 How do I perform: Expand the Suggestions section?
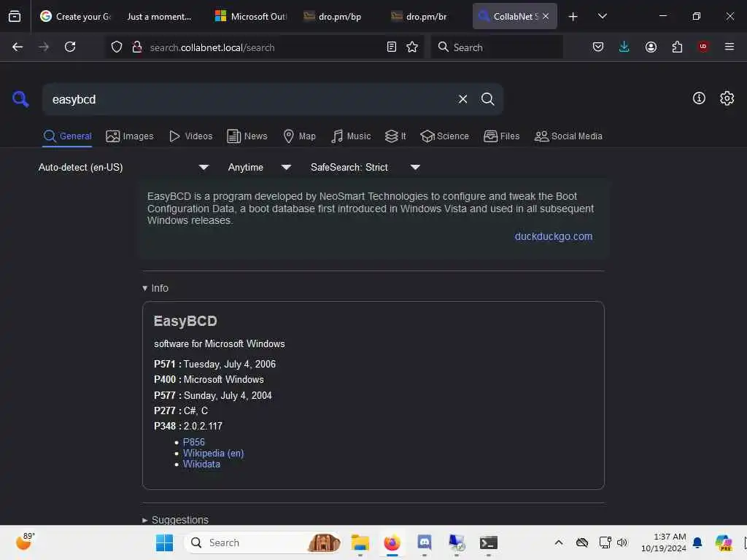(x=175, y=519)
